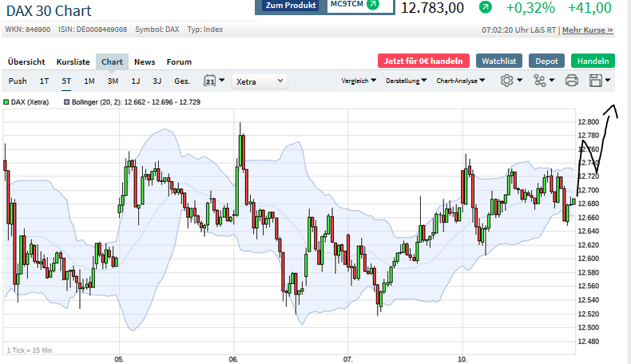The image size is (631, 364).
Task: Open the Chart-Analyse dropdown menu
Action: (x=460, y=81)
